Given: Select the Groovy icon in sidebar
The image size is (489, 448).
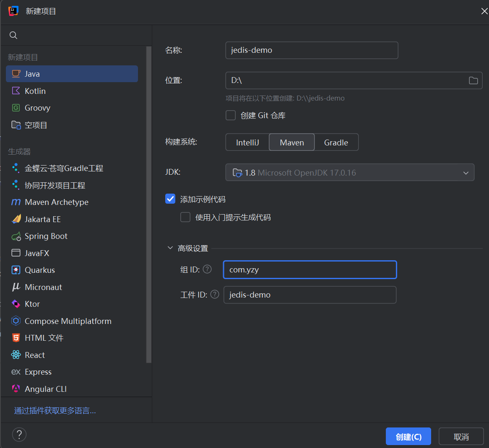Looking at the screenshot, I should pos(16,108).
